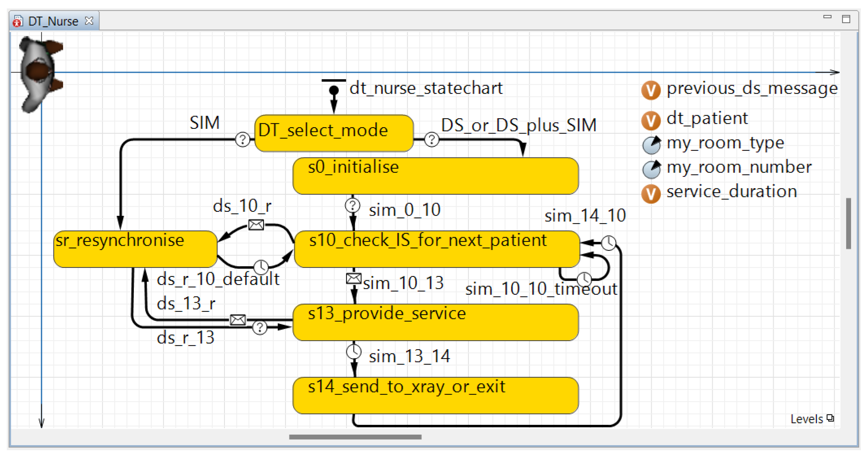Select the SIM condition transition icon
The width and height of the screenshot is (868, 457).
point(242,139)
